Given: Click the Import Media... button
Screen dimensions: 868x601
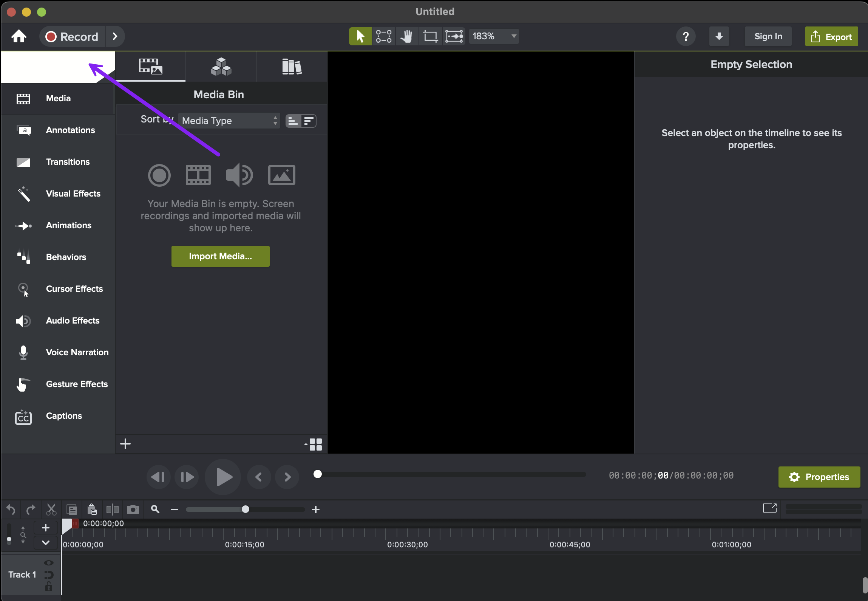Looking at the screenshot, I should point(220,256).
